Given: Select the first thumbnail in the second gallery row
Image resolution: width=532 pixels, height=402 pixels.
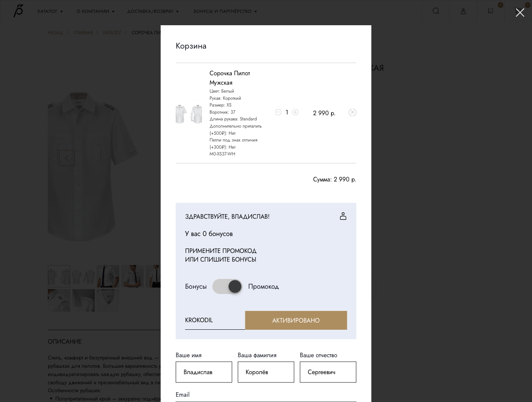Looking at the screenshot, I should click(59, 300).
